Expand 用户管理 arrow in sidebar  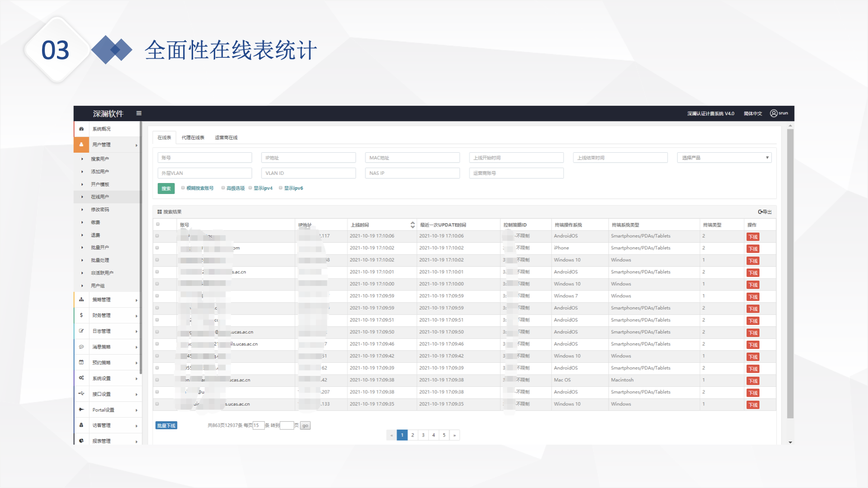coord(136,145)
